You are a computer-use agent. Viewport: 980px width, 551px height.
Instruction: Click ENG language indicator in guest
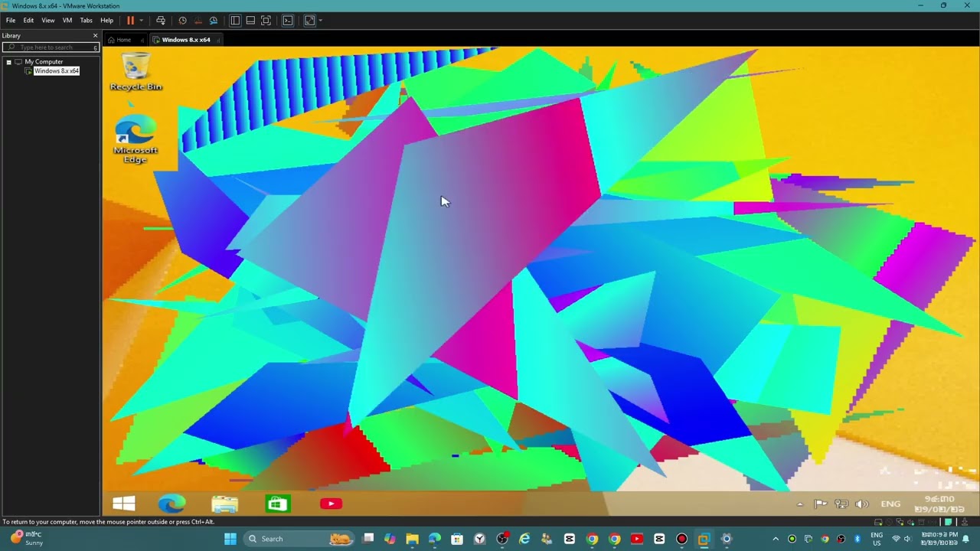coord(890,504)
